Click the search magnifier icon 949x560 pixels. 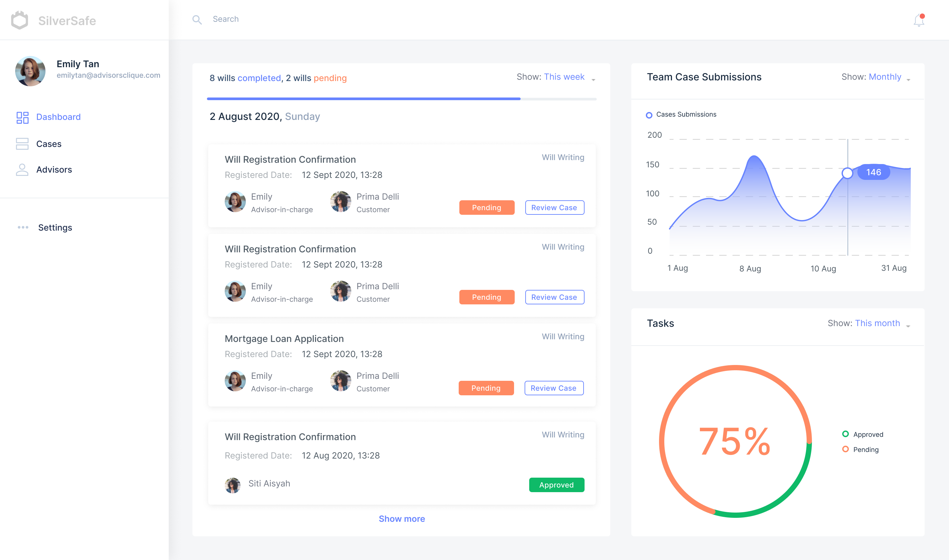(197, 20)
